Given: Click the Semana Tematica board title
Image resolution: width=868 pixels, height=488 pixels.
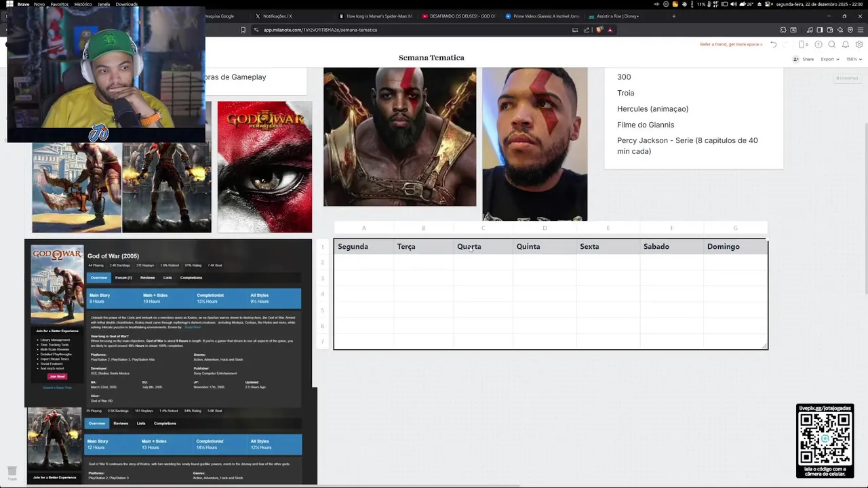Looking at the screenshot, I should click(x=431, y=58).
